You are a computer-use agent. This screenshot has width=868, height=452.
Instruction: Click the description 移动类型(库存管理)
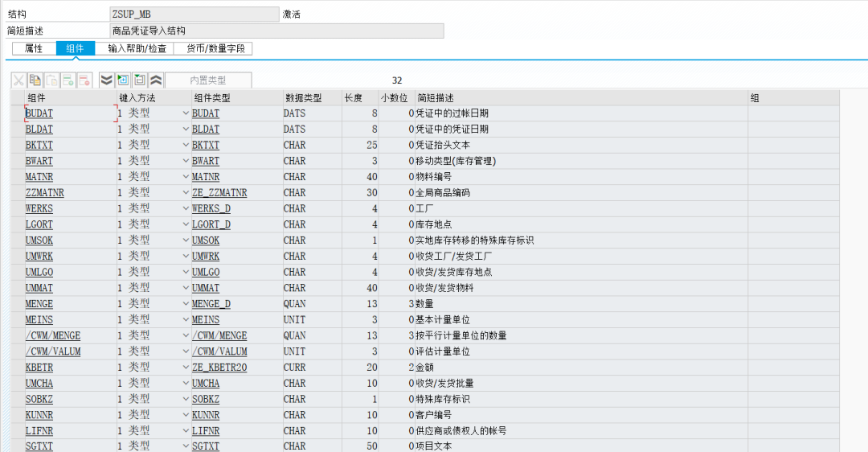point(456,161)
